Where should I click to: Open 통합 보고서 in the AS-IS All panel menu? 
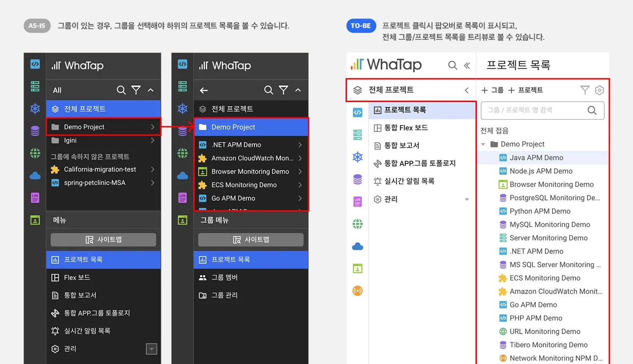click(103, 295)
